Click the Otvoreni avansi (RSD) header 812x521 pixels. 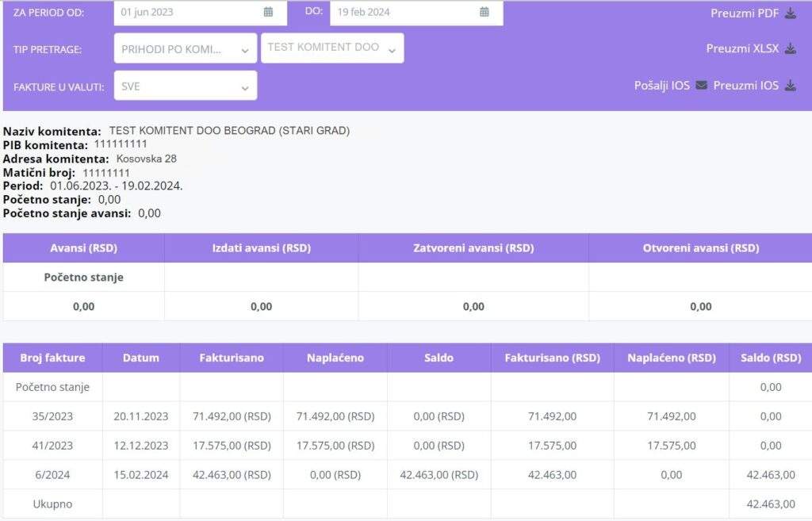pos(701,247)
